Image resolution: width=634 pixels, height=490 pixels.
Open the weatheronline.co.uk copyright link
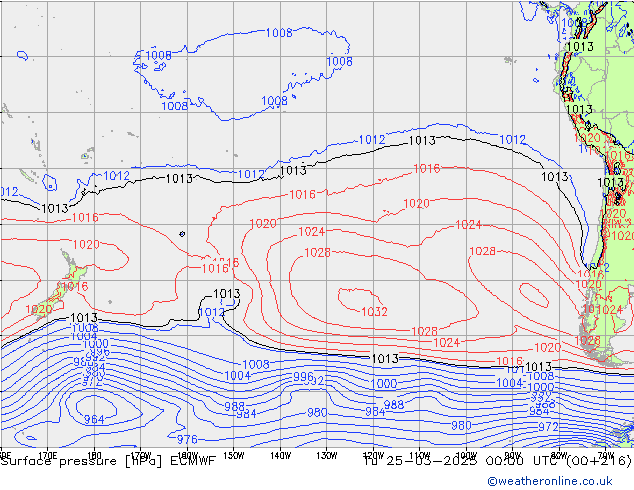tap(550, 481)
